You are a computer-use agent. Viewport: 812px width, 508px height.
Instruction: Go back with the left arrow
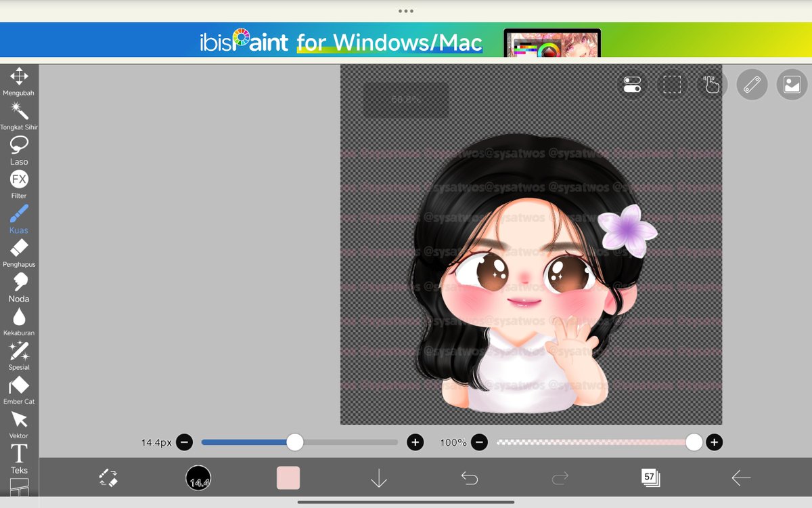741,478
